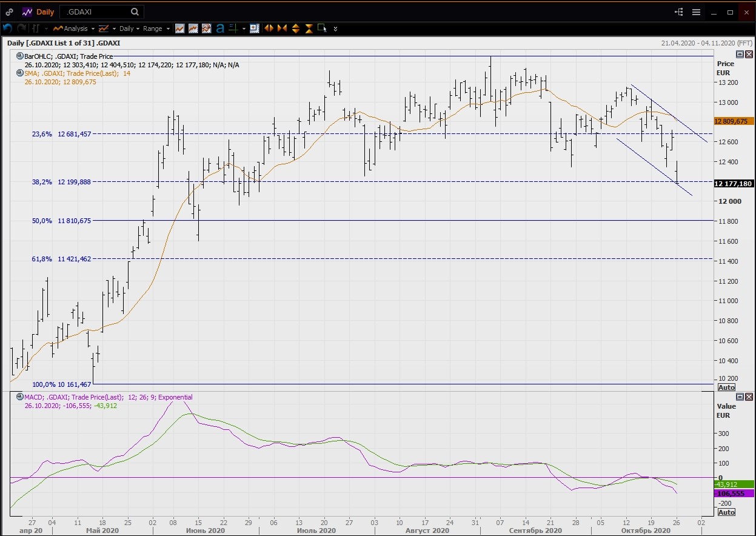Click the link chain icon in title bar
The image size is (756, 536).
10,12
